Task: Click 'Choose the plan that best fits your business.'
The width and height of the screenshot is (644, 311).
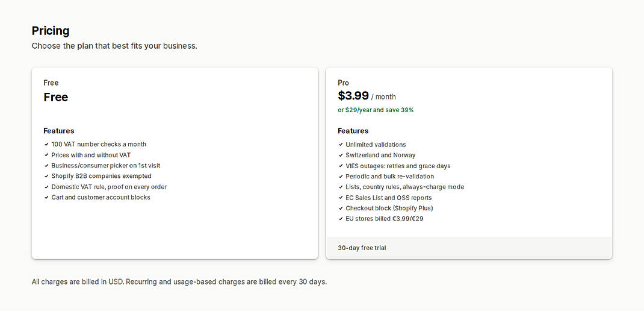Action: [x=114, y=46]
